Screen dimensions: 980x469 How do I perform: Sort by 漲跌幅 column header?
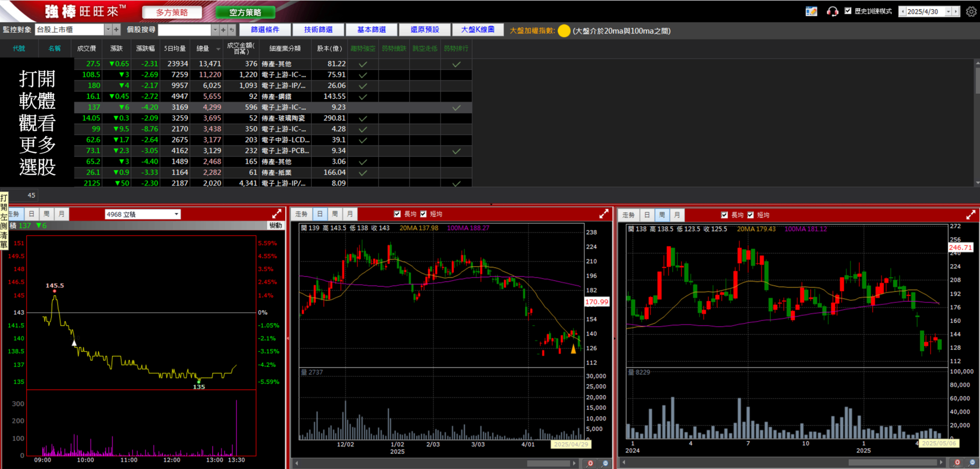pos(145,48)
